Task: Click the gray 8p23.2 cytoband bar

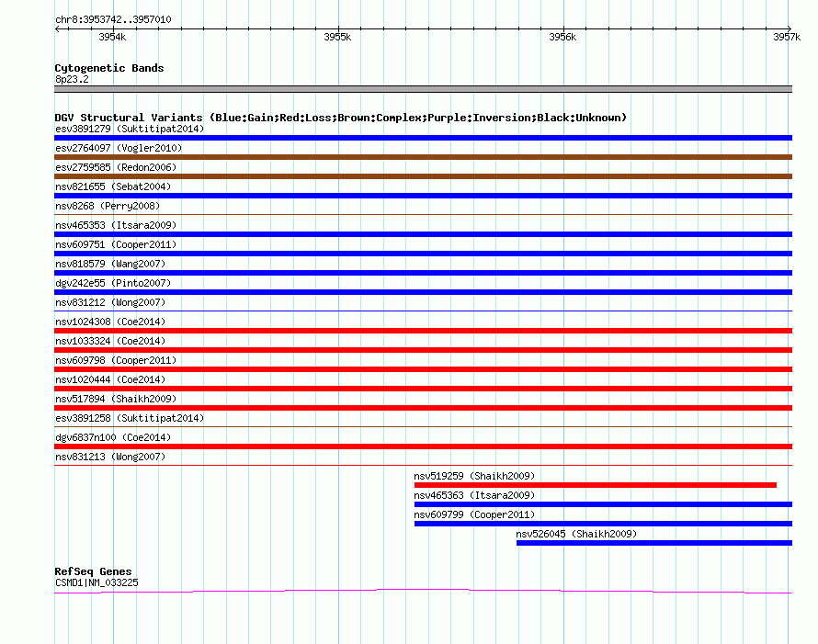Action: coord(423,89)
